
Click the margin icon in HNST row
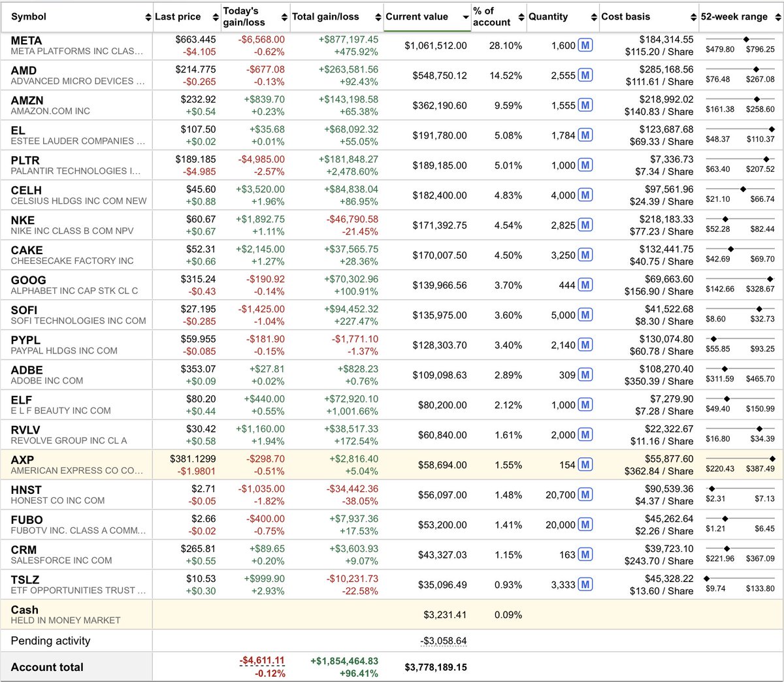(585, 495)
